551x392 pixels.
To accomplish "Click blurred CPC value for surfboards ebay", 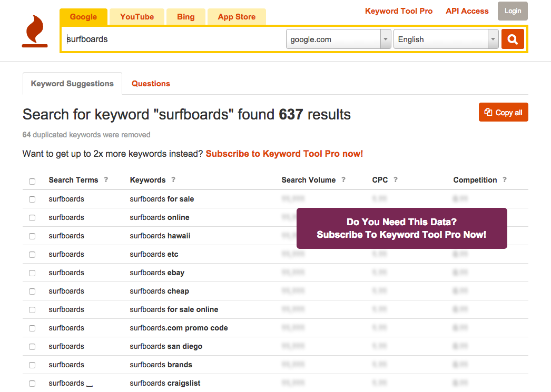I will coord(379,273).
